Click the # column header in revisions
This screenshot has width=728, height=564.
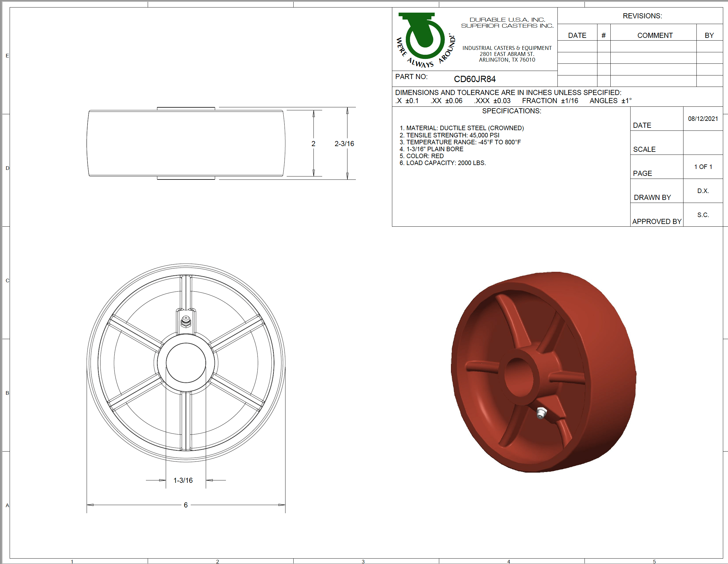(x=603, y=35)
